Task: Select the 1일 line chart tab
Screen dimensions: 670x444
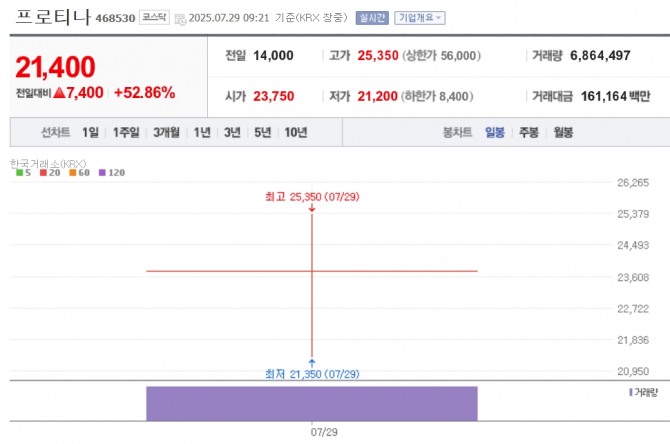Action: pyautogui.click(x=91, y=133)
